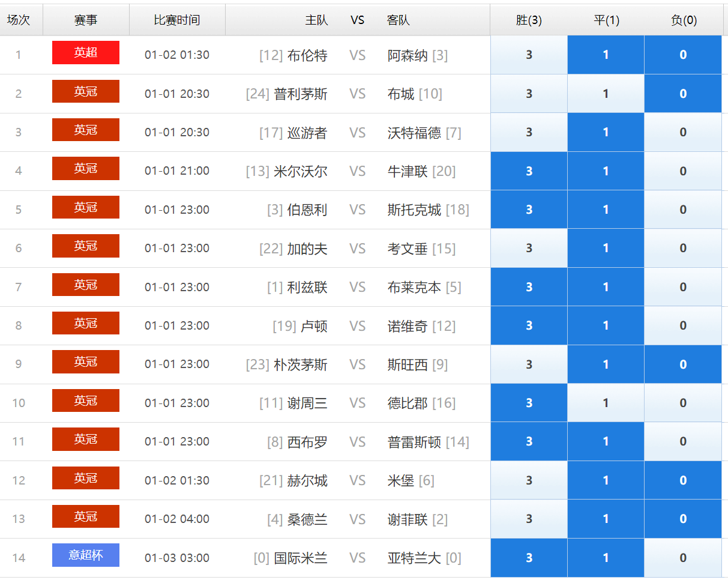Open home team 布伦特
Viewport: 728px width, 583px height.
[x=307, y=56]
